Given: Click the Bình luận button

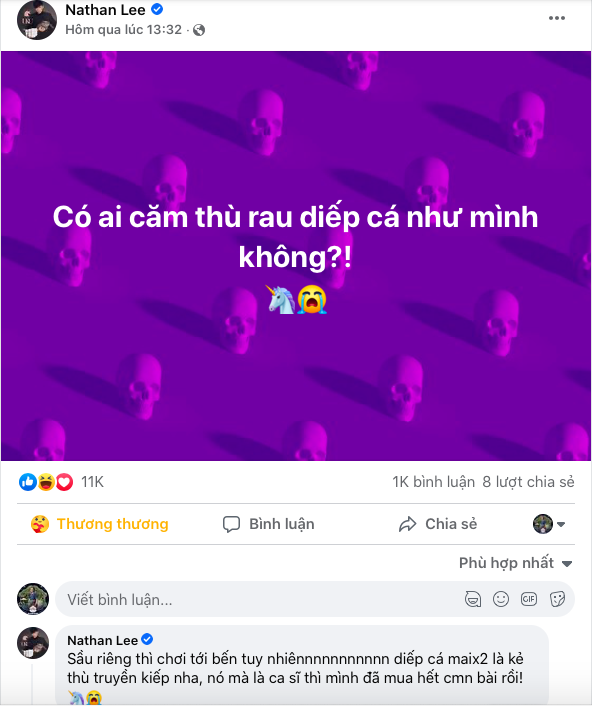Looking at the screenshot, I should pos(269,524).
